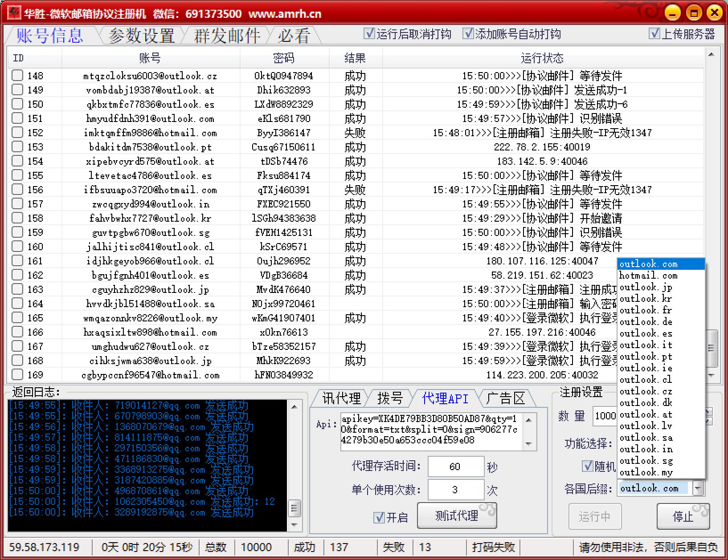Click the proxy 222.78.2.155:40019 status cell
The image size is (728, 560).
pos(542,147)
